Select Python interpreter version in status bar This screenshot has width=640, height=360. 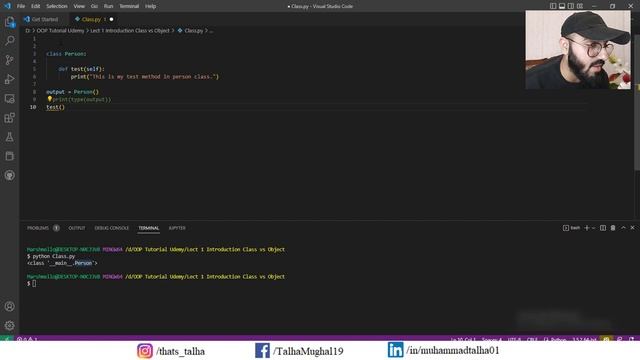click(x=584, y=339)
